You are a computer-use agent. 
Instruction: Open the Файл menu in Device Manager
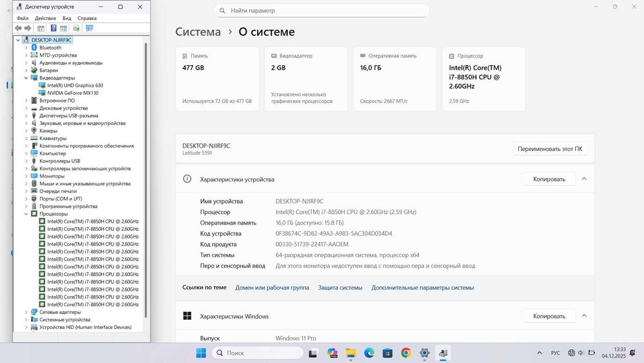pyautogui.click(x=23, y=18)
